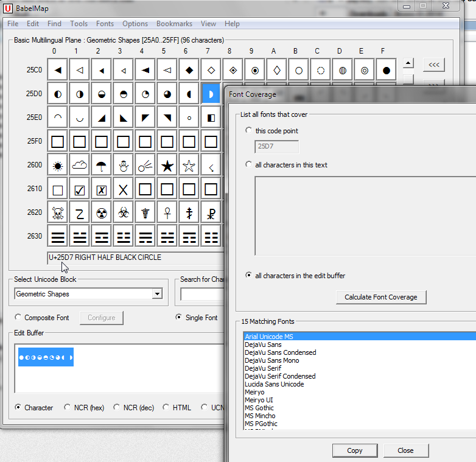Screen dimensions: 476x462
Task: Select NCR (dec) output format
Action: [x=117, y=407]
